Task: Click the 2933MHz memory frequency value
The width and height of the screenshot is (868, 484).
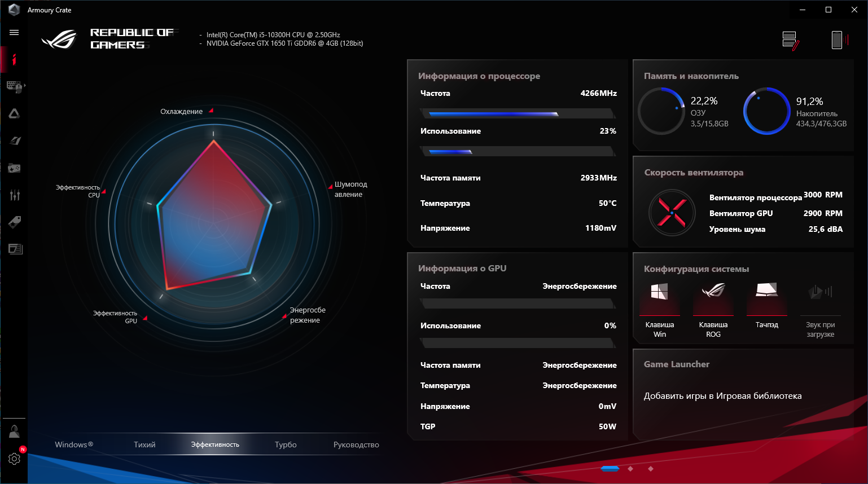Action: [599, 178]
